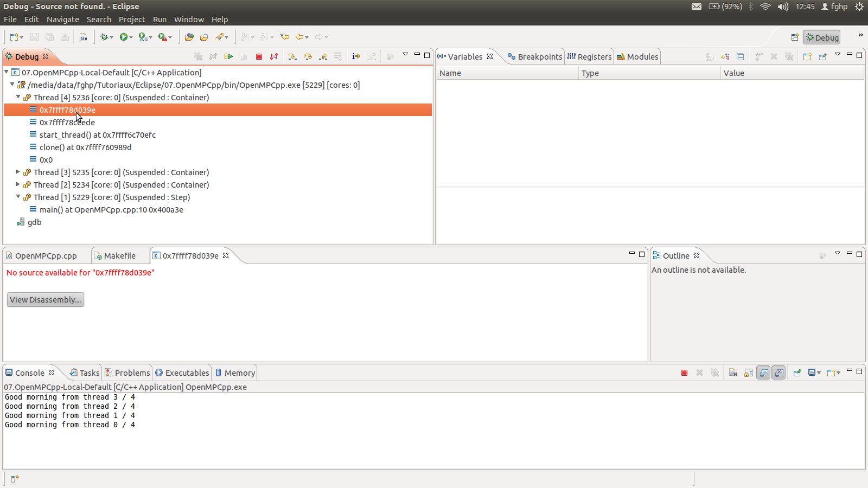Toggle show console on standard error change
Screen dimensions: 868x488
point(778,373)
